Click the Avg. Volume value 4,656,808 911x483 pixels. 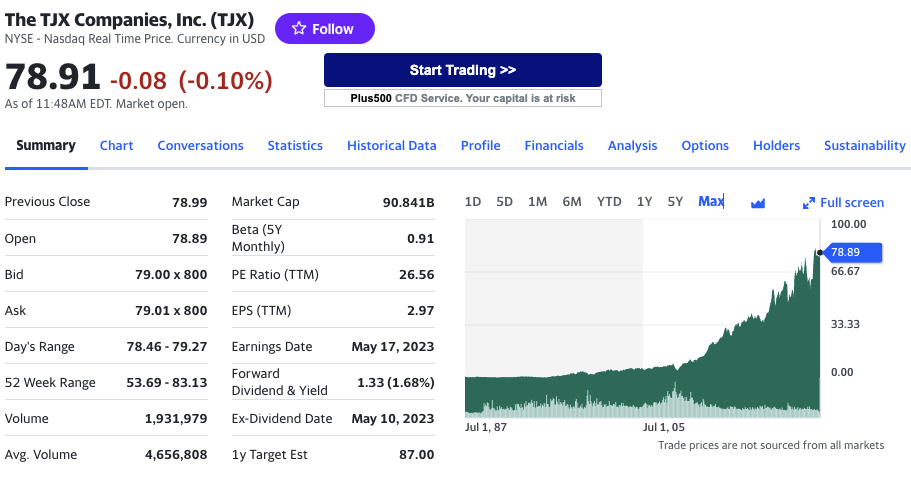click(x=176, y=455)
